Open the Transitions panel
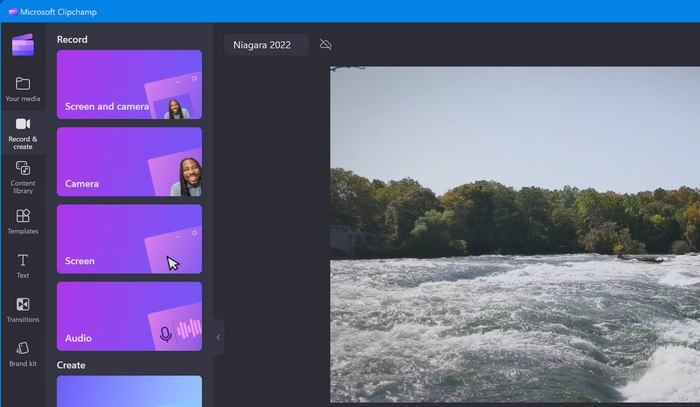Image resolution: width=700 pixels, height=407 pixels. [23, 310]
